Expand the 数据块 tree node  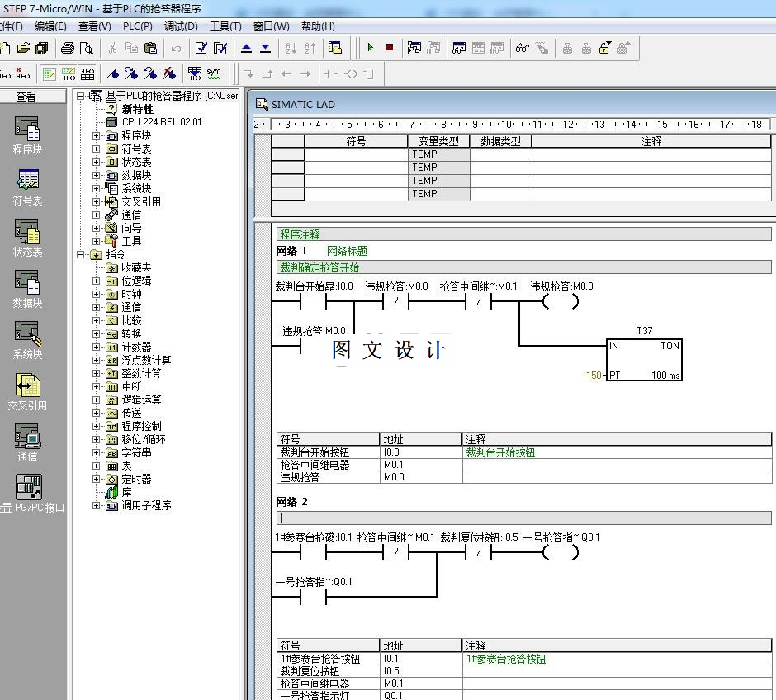[x=96, y=175]
